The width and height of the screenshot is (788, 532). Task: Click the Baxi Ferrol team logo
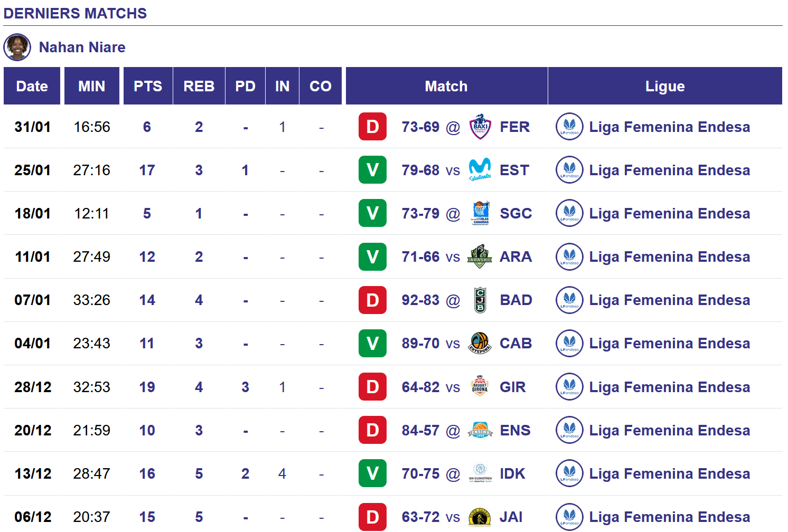pyautogui.click(x=480, y=127)
